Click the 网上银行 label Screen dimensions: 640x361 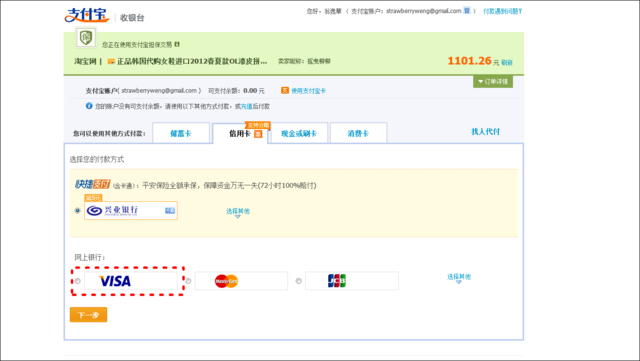coord(90,257)
